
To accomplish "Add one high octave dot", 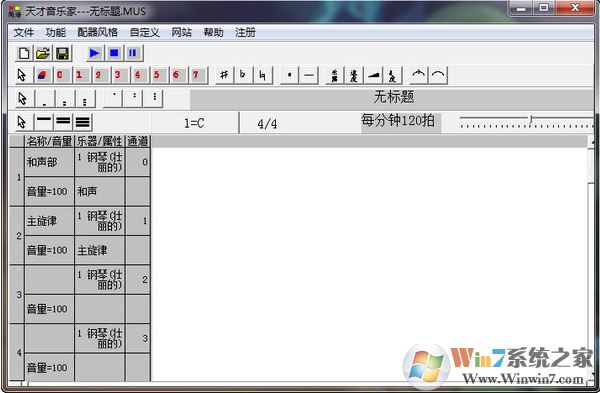I will click(113, 99).
